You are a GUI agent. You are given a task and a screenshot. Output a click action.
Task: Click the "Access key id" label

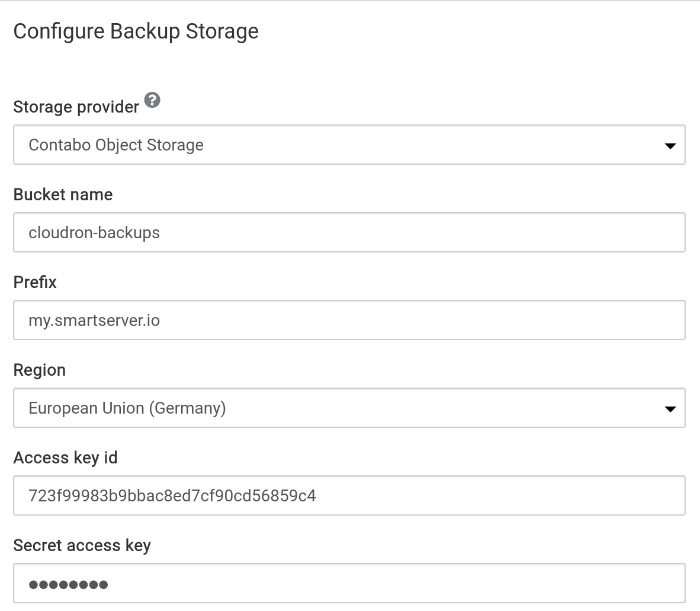tap(65, 458)
